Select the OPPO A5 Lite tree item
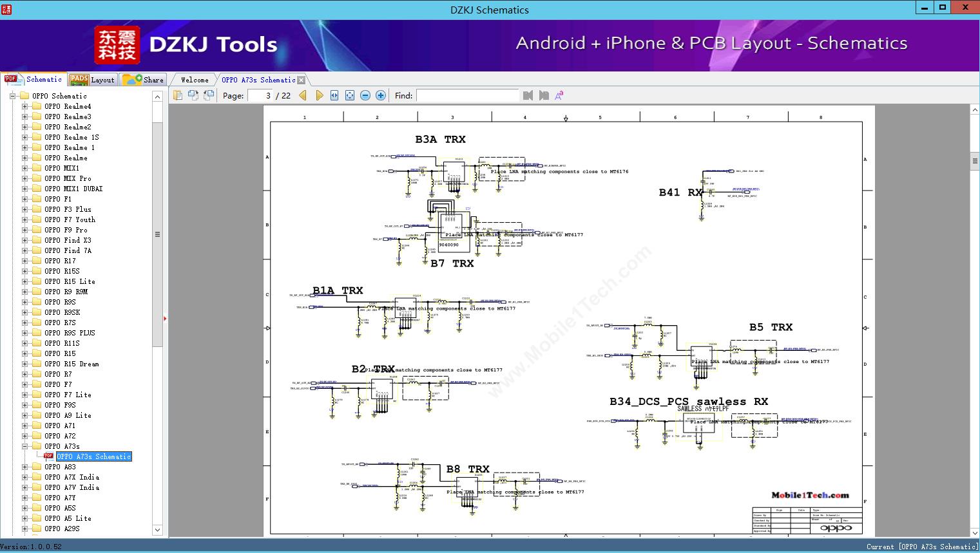The height and width of the screenshot is (553, 980). [68, 518]
